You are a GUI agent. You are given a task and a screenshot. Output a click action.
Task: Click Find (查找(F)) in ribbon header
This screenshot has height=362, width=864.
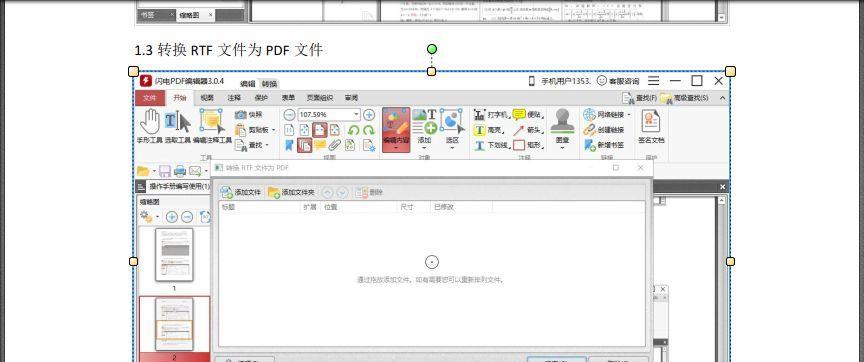[x=639, y=98]
